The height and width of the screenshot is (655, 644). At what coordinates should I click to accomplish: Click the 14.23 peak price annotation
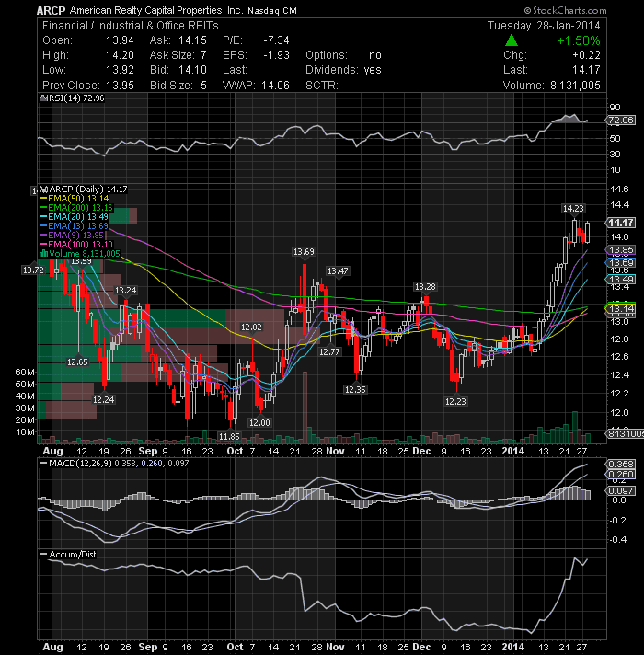pyautogui.click(x=573, y=209)
